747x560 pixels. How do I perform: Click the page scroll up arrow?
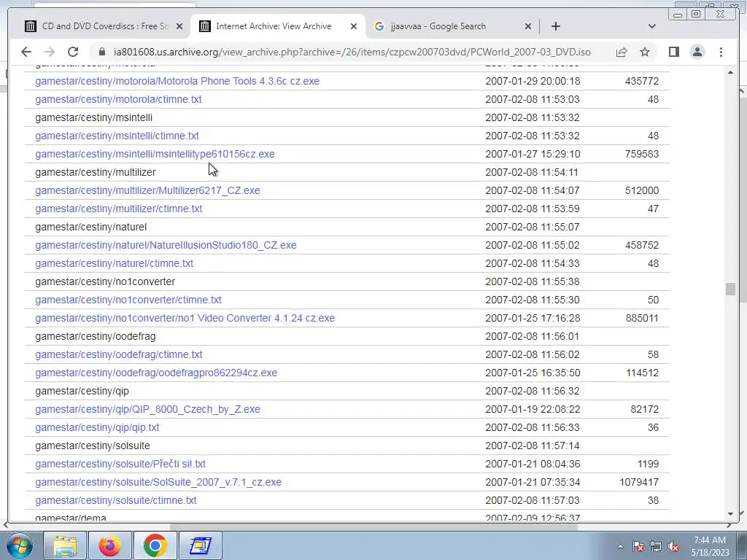(x=730, y=72)
